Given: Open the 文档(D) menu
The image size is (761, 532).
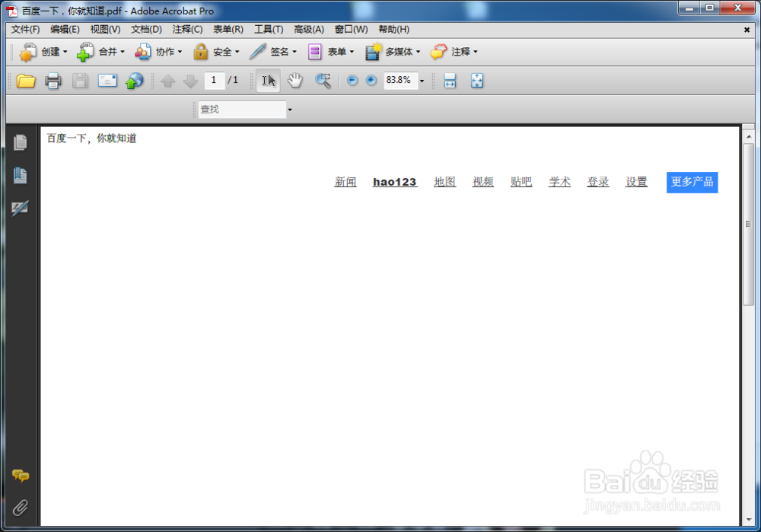Looking at the screenshot, I should (147, 30).
